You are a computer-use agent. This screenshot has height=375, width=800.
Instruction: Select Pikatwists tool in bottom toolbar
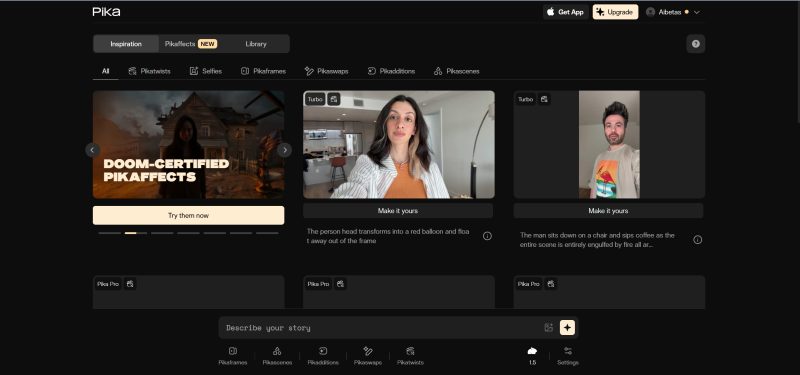point(410,356)
